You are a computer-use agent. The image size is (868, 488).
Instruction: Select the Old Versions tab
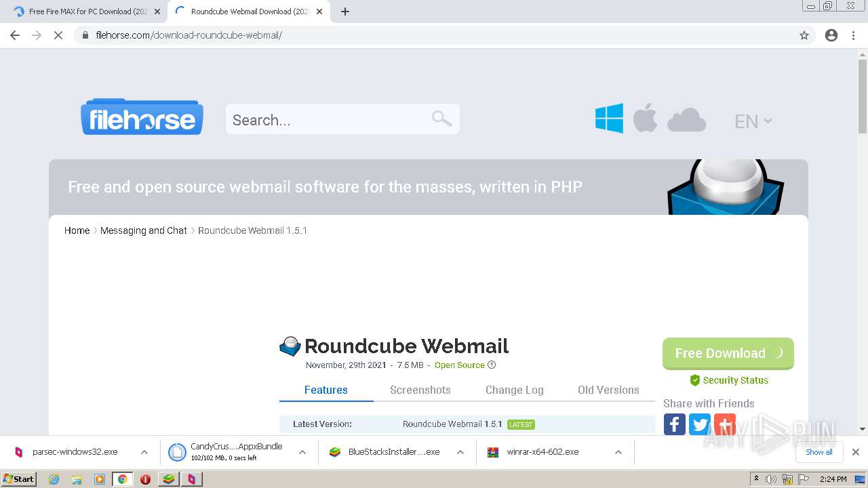tap(608, 390)
